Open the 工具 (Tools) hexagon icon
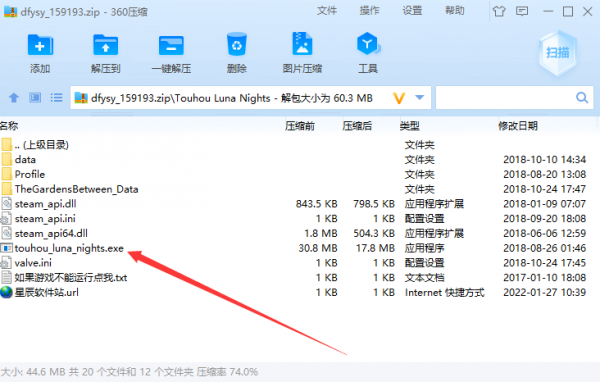This screenshot has height=382, width=600. coord(368,44)
